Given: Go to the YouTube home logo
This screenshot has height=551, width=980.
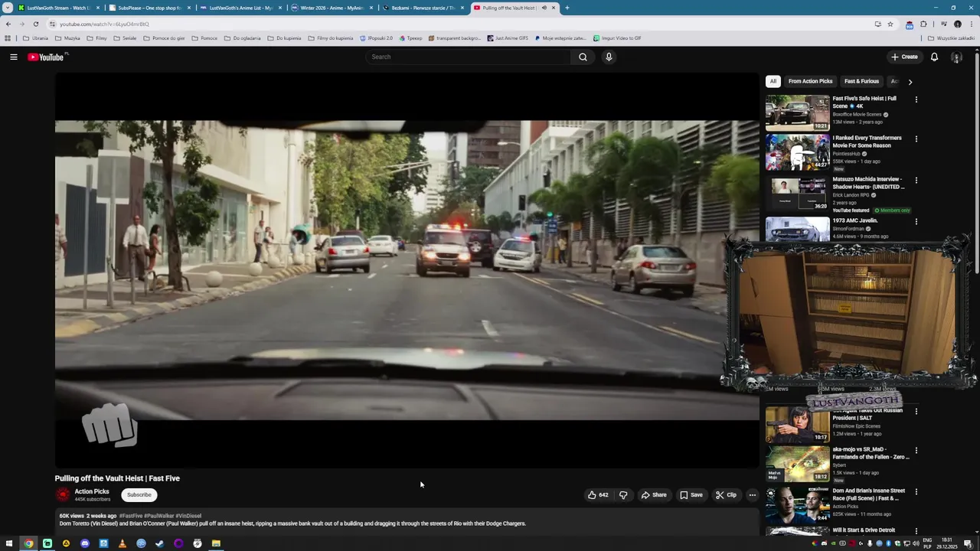Looking at the screenshot, I should coord(46,57).
